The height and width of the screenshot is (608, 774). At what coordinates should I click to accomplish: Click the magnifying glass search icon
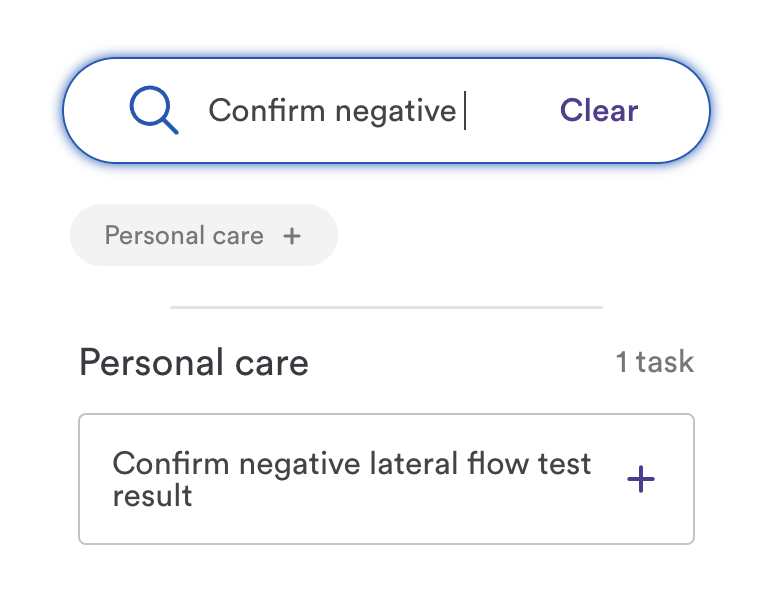[x=153, y=110]
